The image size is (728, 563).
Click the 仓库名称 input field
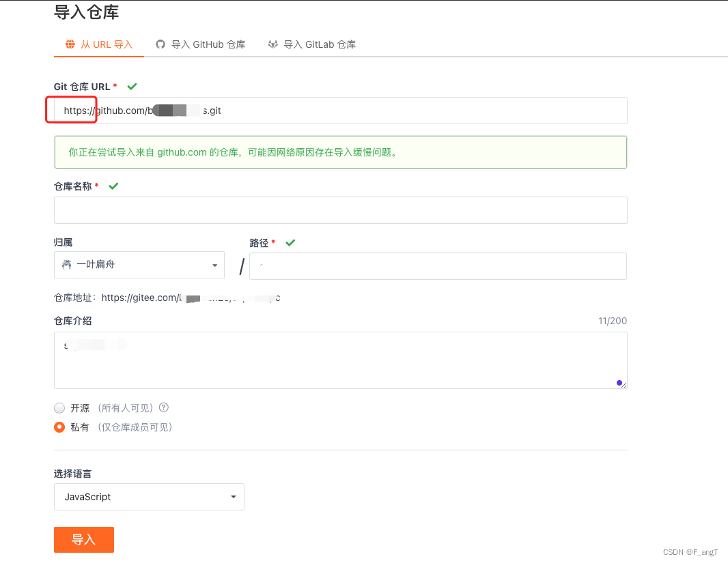341,210
